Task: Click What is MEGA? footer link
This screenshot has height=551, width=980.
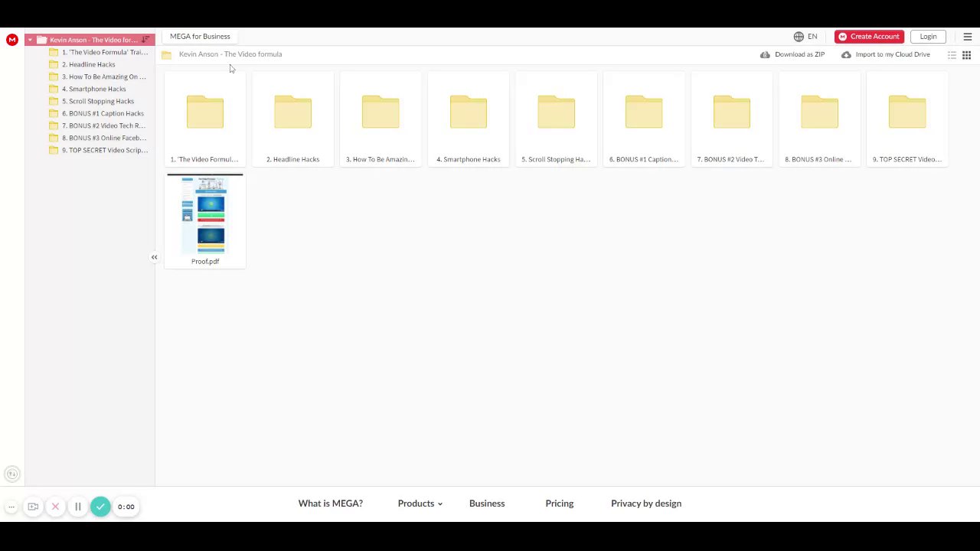Action: pos(331,504)
